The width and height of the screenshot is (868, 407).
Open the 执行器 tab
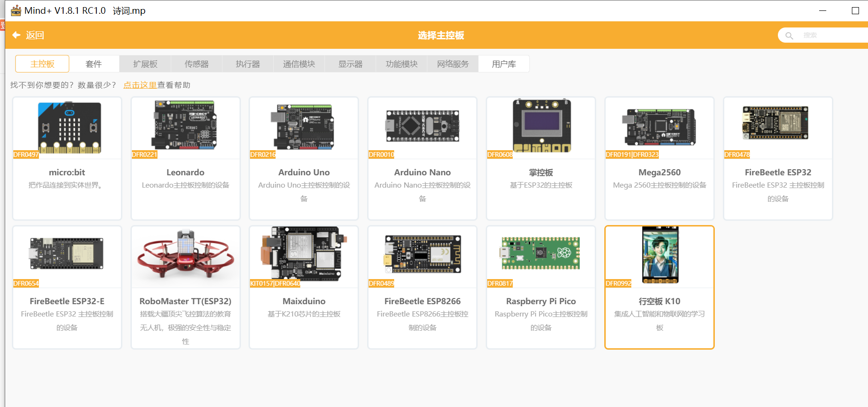tap(248, 64)
